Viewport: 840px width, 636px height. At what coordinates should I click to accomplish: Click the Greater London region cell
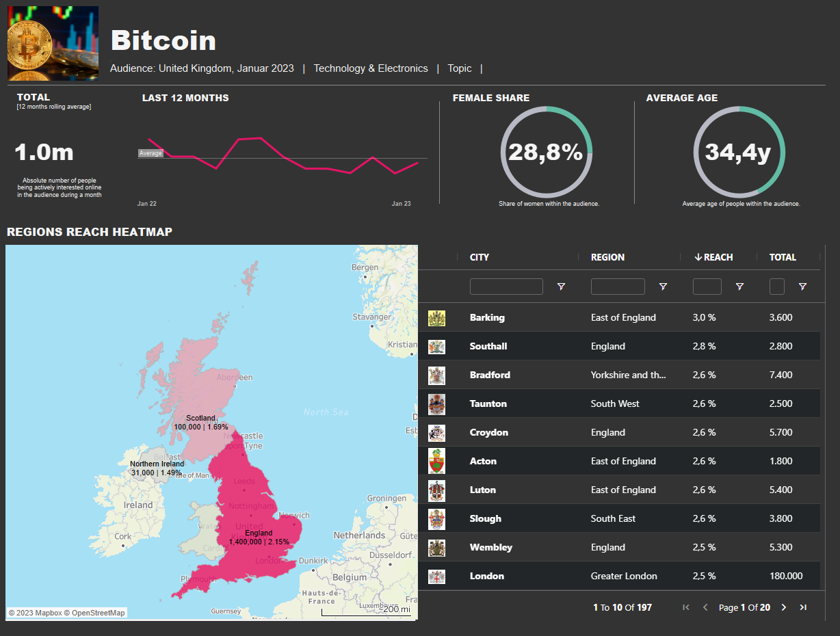pos(624,576)
